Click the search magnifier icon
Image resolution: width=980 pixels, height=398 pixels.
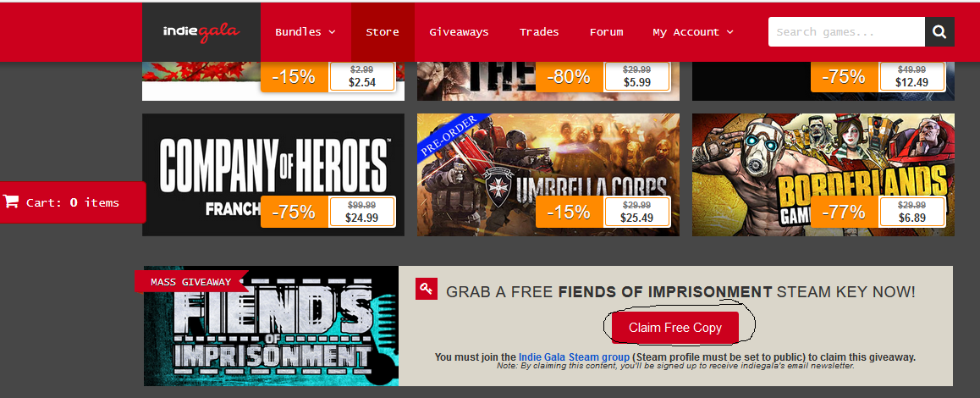pos(939,32)
